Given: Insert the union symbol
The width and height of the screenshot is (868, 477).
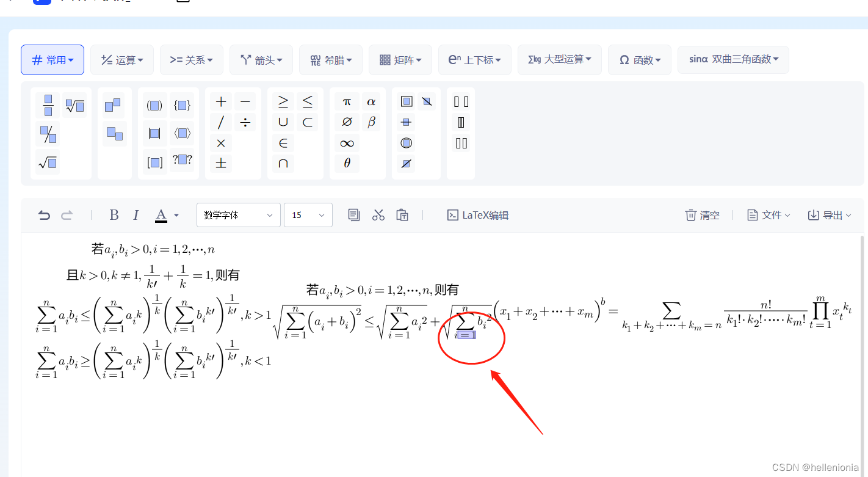Looking at the screenshot, I should (x=283, y=122).
